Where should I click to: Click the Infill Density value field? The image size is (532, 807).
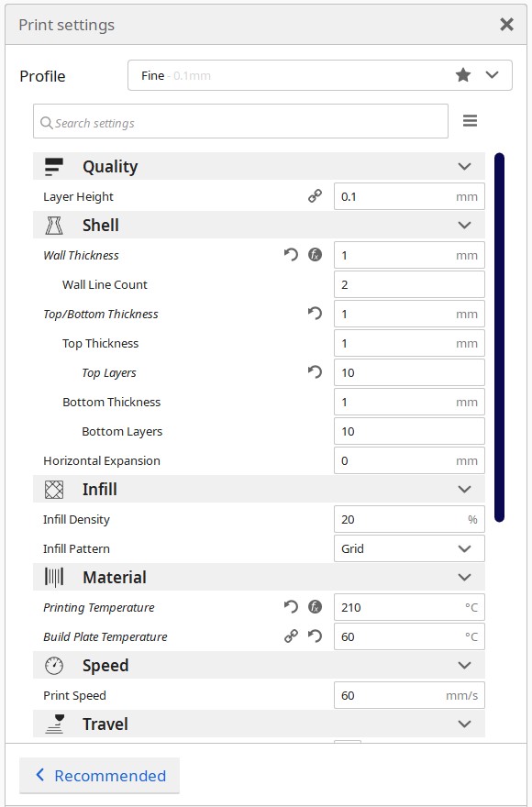[409, 519]
